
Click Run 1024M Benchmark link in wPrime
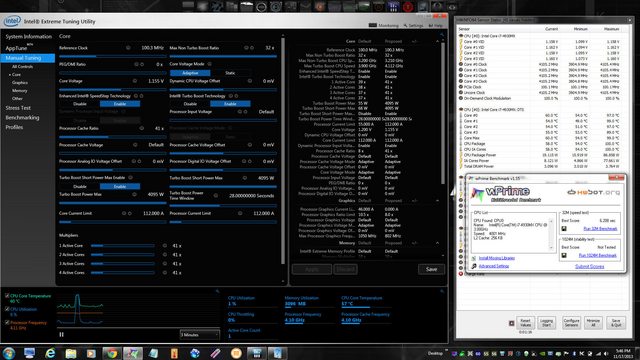(x=598, y=256)
